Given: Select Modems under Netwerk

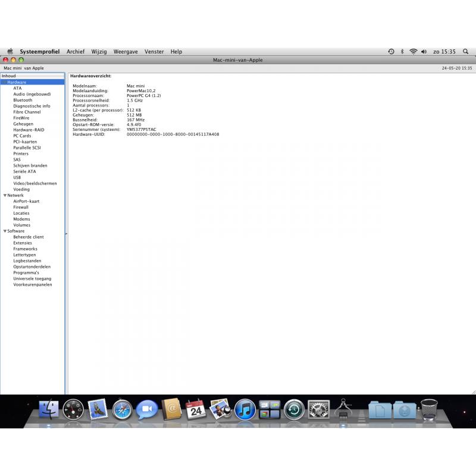Looking at the screenshot, I should point(21,219).
